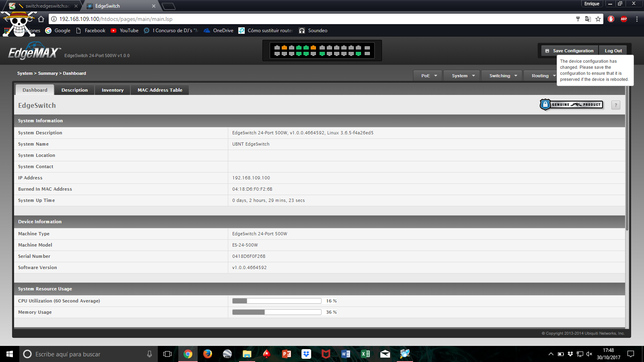Viewport: 644px width, 362px height.
Task: Open the MAC Address Table tab
Action: [x=160, y=90]
